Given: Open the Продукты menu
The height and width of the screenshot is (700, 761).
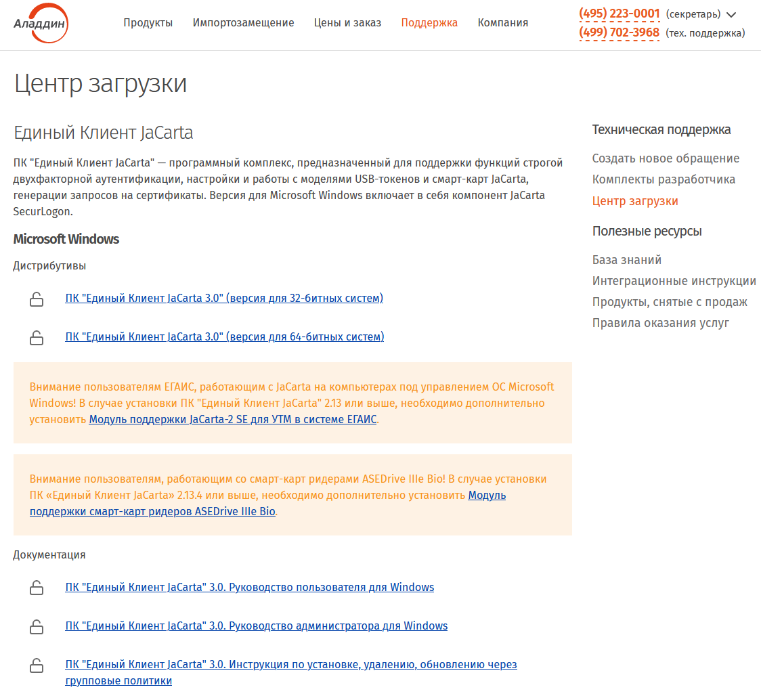Looking at the screenshot, I should [148, 23].
